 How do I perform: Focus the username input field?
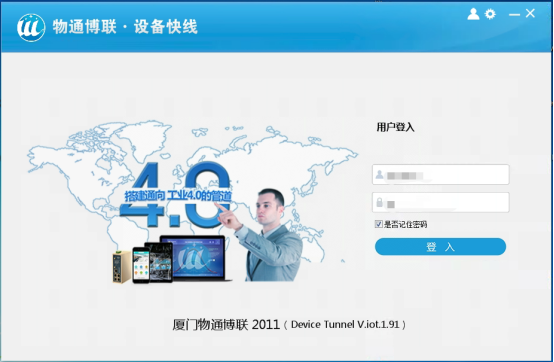[x=441, y=174]
